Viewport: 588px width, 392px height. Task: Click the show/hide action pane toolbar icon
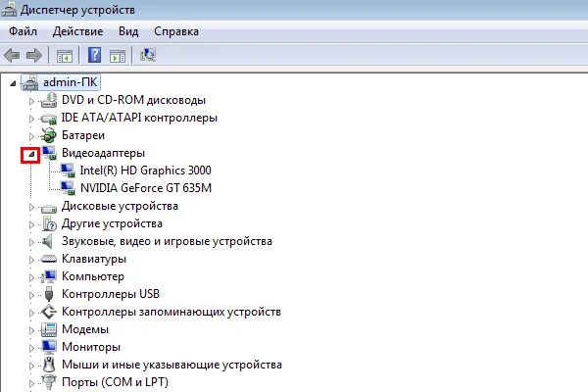pyautogui.click(x=118, y=56)
